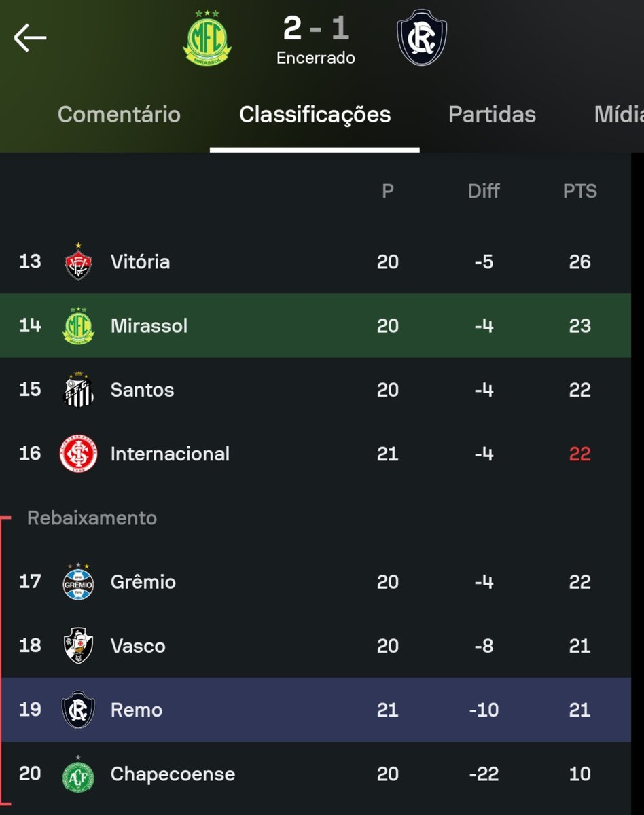Viewport: 644px width, 815px height.
Task: Click the Rebaixamento section label
Action: (92, 518)
